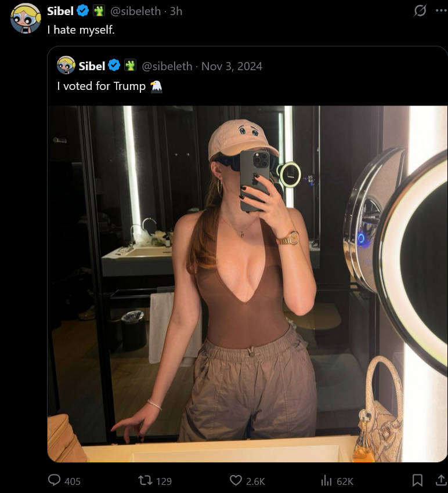
Task: Open the three-dot more options menu
Action: click(x=442, y=10)
